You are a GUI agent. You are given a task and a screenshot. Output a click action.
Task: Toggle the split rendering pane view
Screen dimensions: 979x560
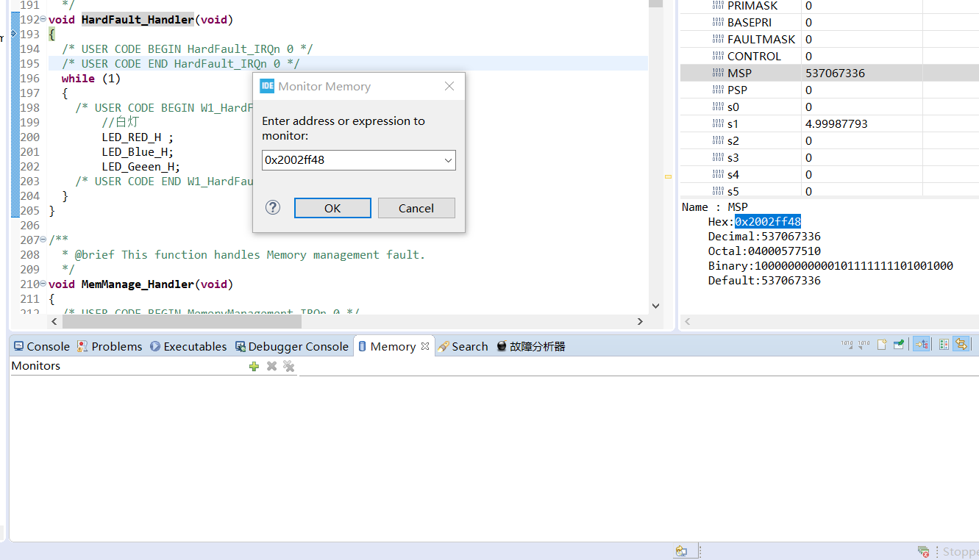tap(944, 344)
